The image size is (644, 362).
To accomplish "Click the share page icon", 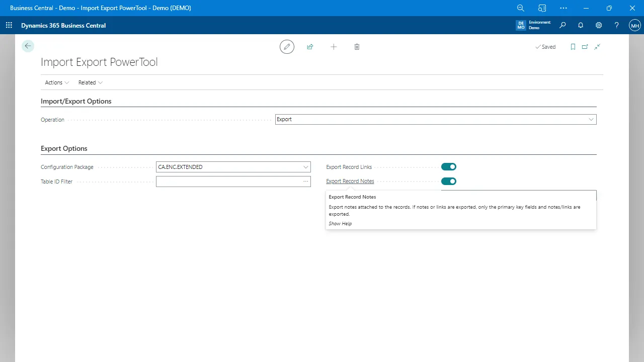I will [x=310, y=47].
